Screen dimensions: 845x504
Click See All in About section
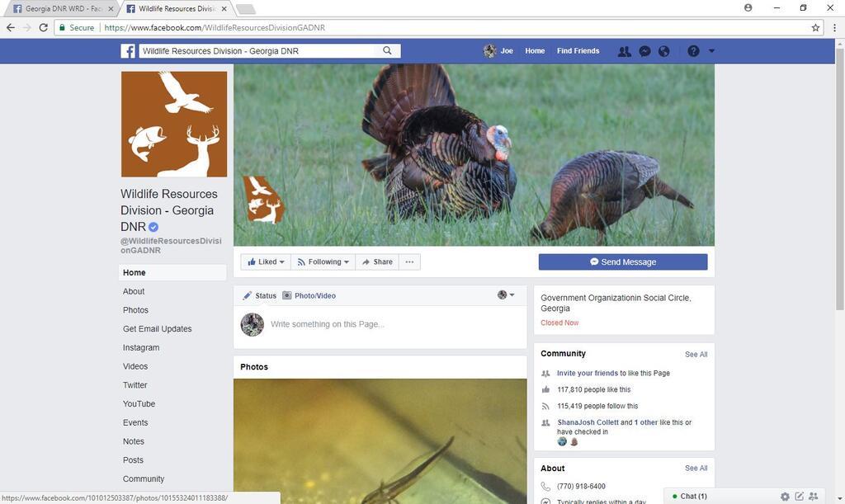click(696, 468)
